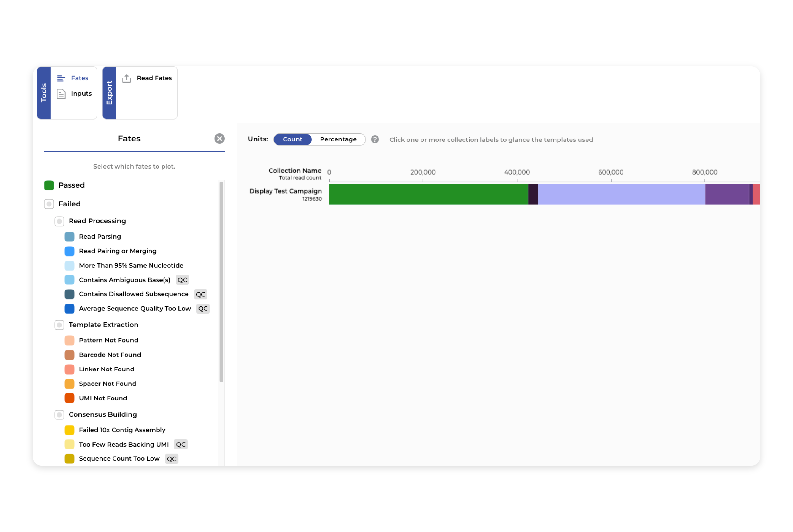Click the help question mark icon
The width and height of the screenshot is (793, 532).
point(375,139)
